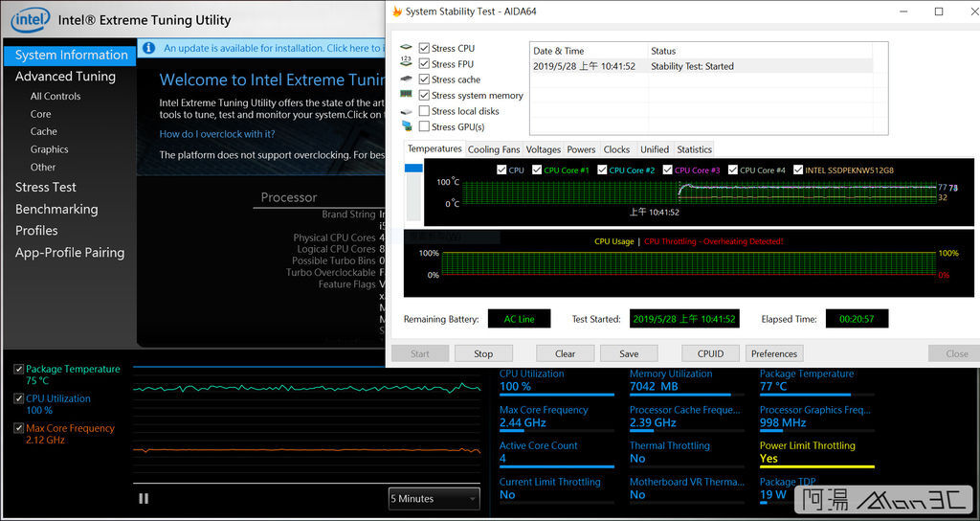Click the update notification info icon

[148, 48]
